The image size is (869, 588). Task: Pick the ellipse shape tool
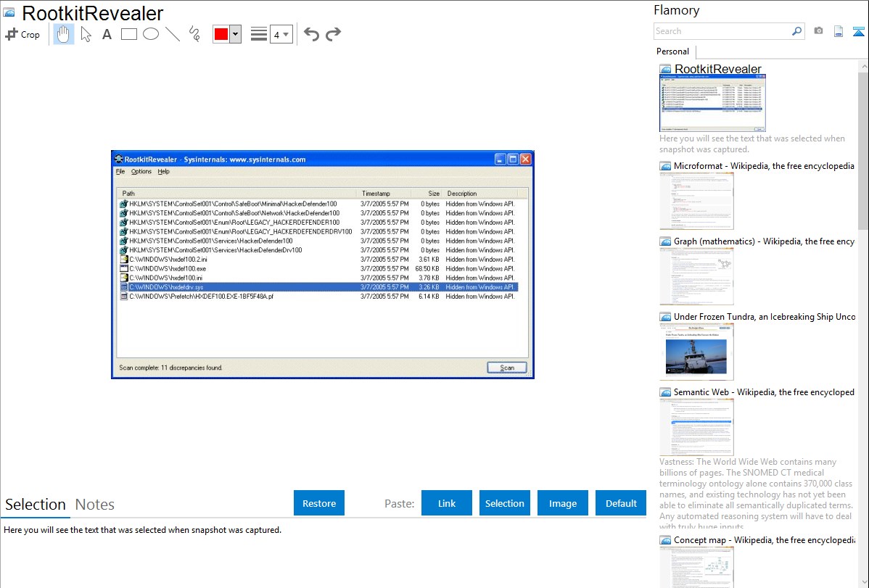coord(151,34)
